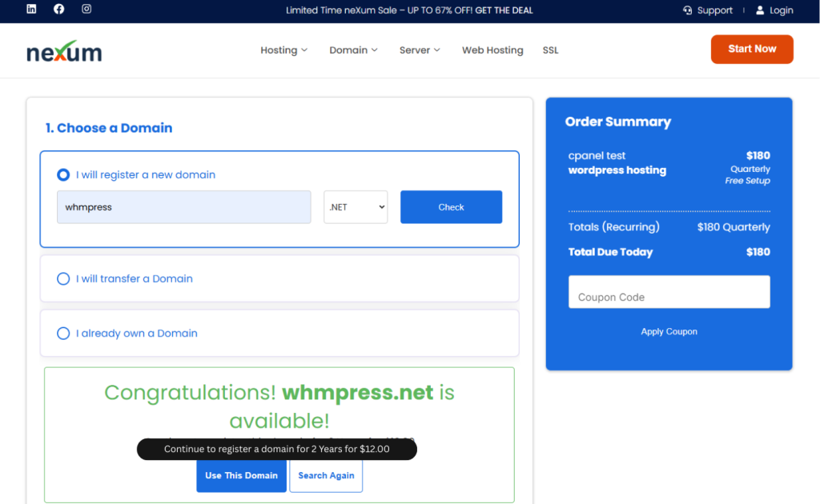
Task: Click the Use This Domain button
Action: point(241,475)
